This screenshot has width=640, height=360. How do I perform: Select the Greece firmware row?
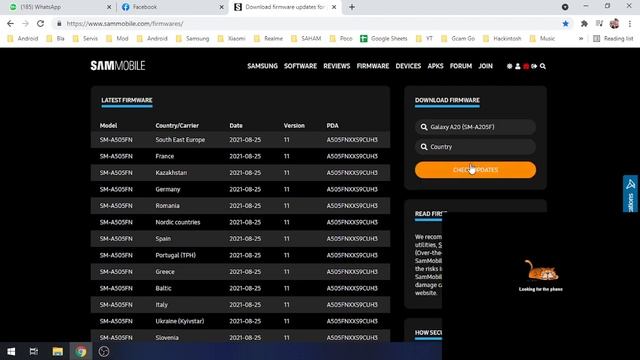coord(240,272)
